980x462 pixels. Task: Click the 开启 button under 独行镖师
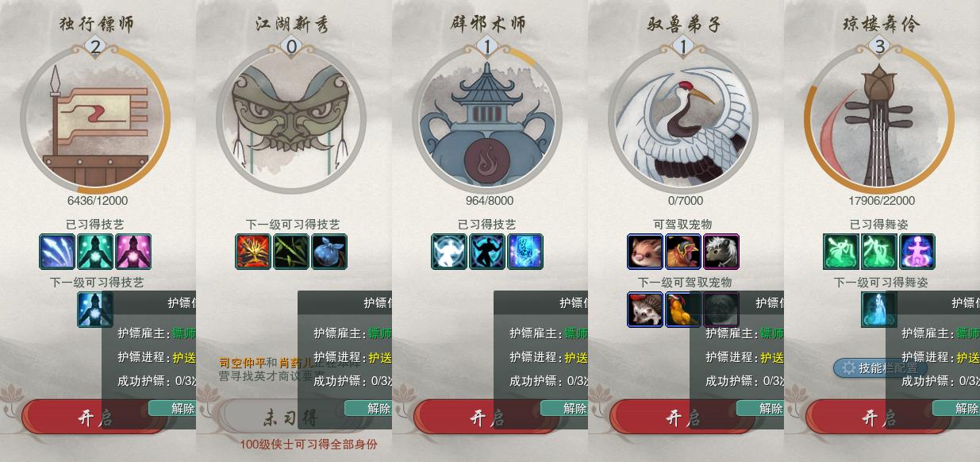click(x=95, y=418)
